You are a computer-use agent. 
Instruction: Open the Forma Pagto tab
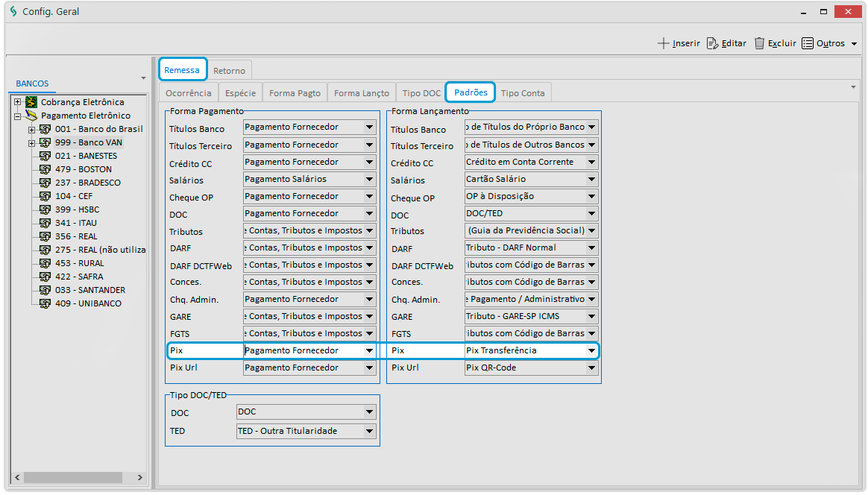click(295, 93)
